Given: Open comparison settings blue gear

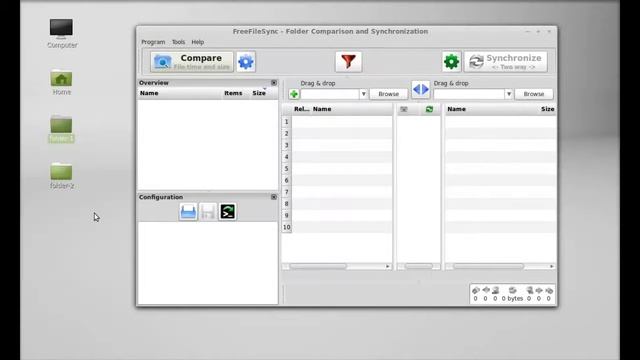Looking at the screenshot, I should [x=246, y=62].
